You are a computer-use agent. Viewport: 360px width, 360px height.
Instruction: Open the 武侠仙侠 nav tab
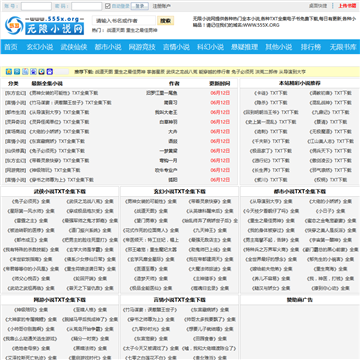tap(74, 47)
